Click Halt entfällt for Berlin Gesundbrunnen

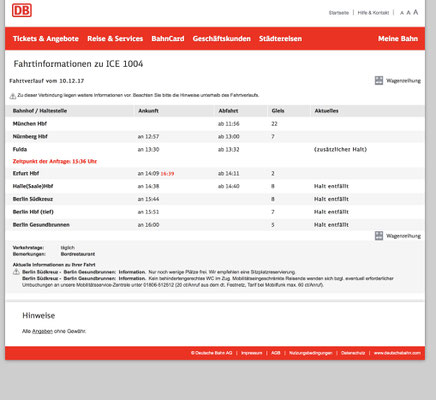point(331,225)
